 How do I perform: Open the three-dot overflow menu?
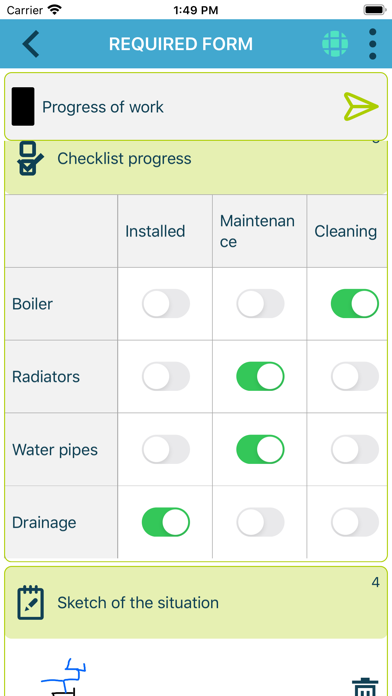(372, 44)
